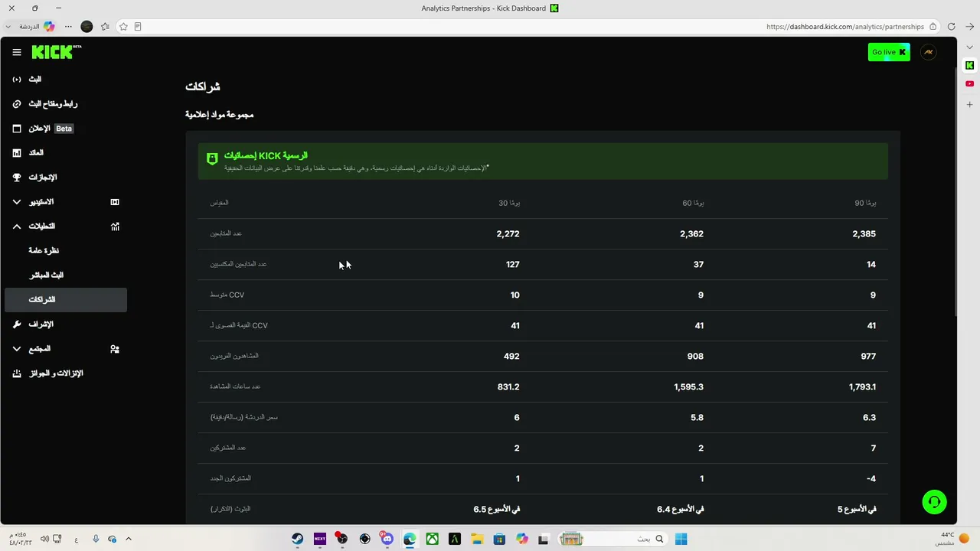
Task: Click the browser forward arrow icon
Action: [969, 27]
